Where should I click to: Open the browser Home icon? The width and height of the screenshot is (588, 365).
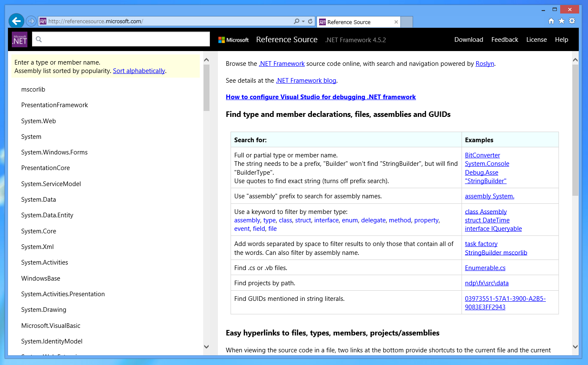point(551,21)
